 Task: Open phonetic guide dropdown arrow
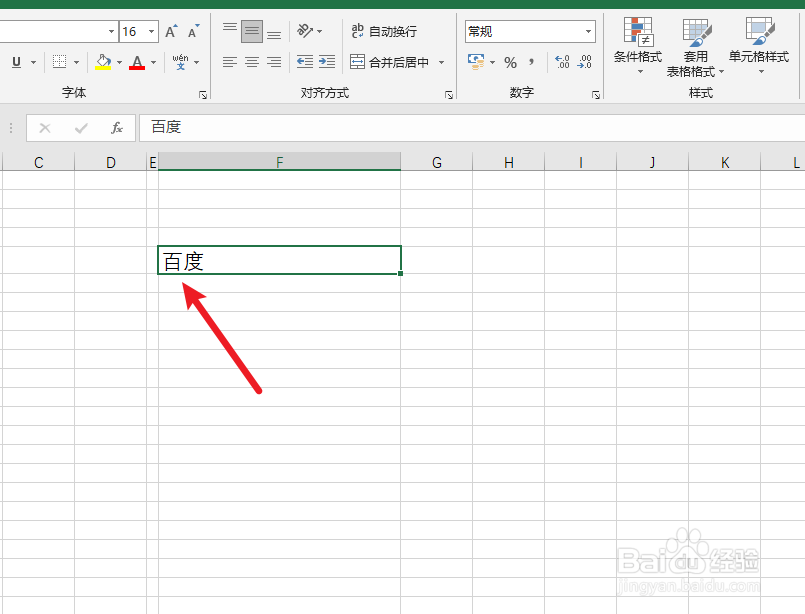(x=197, y=63)
